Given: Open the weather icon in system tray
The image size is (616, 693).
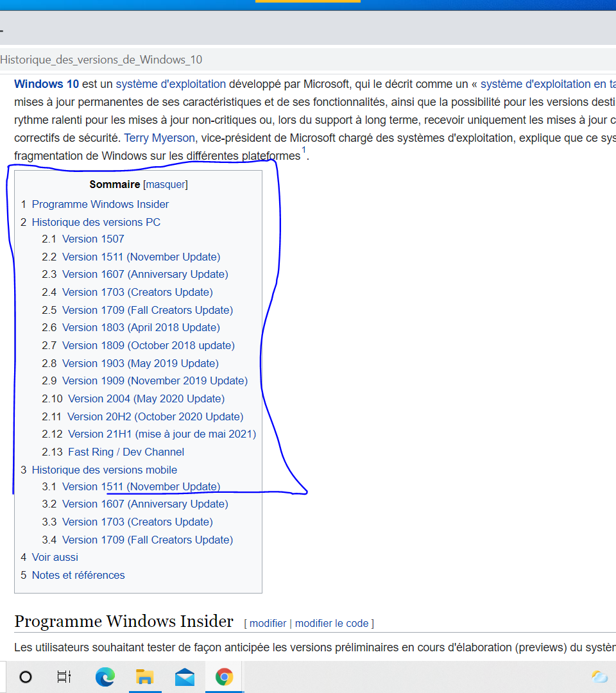Looking at the screenshot, I should coord(600,677).
